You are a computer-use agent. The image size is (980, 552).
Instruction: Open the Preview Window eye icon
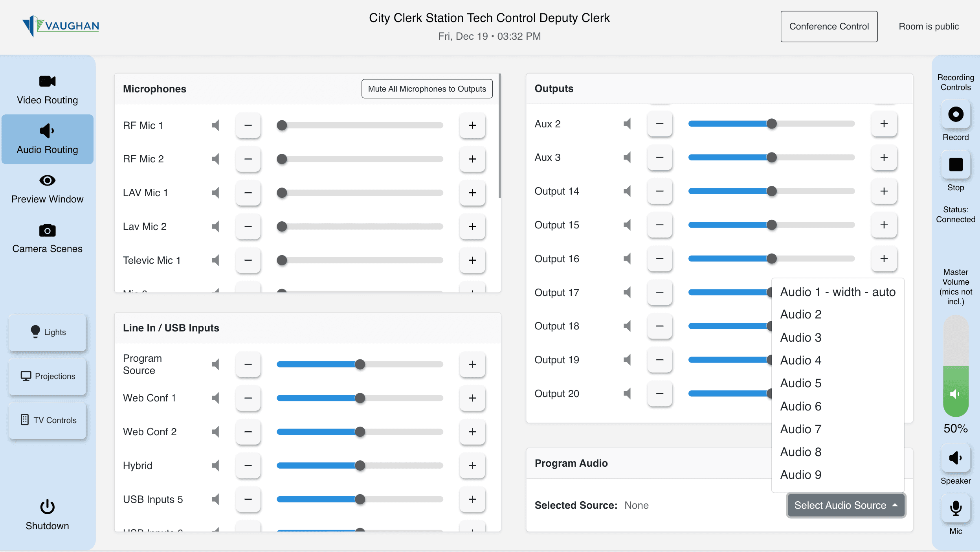pyautogui.click(x=47, y=180)
